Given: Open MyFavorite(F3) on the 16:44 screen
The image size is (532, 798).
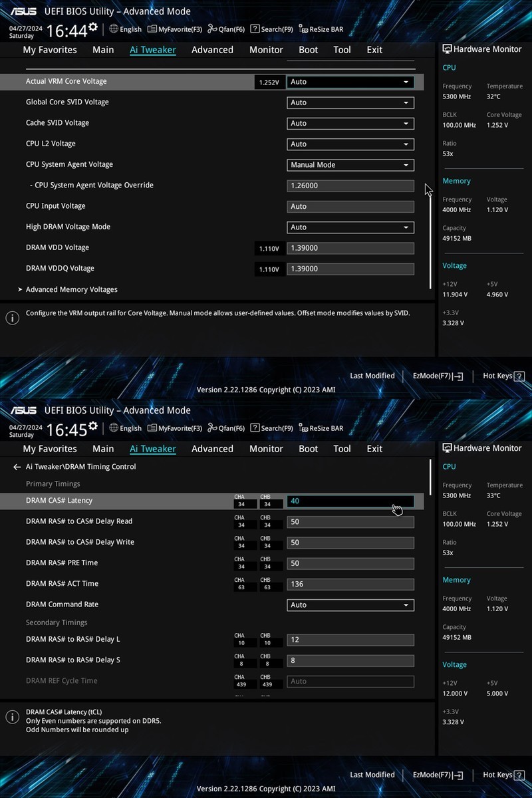Looking at the screenshot, I should click(x=175, y=29).
